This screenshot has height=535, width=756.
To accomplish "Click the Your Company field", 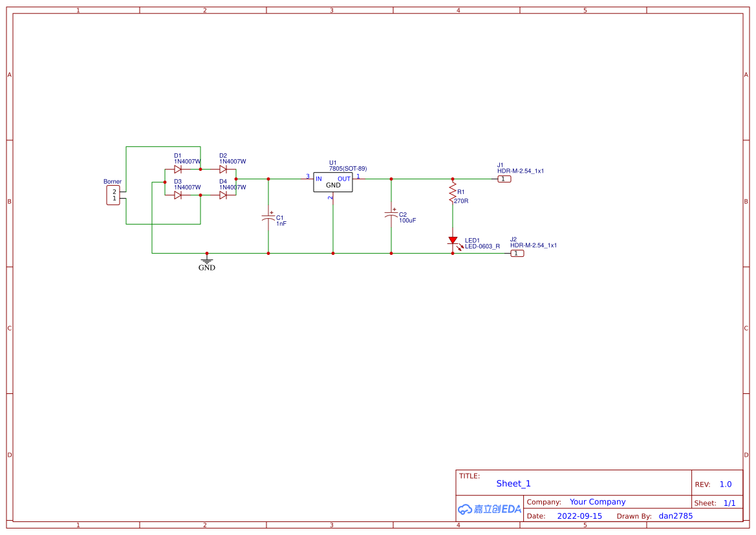I will click(598, 502).
